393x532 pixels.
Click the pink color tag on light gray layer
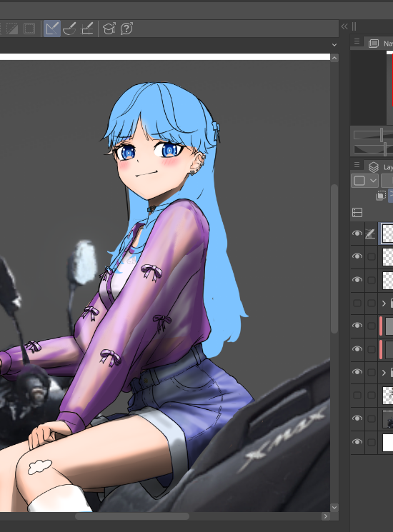click(x=381, y=326)
